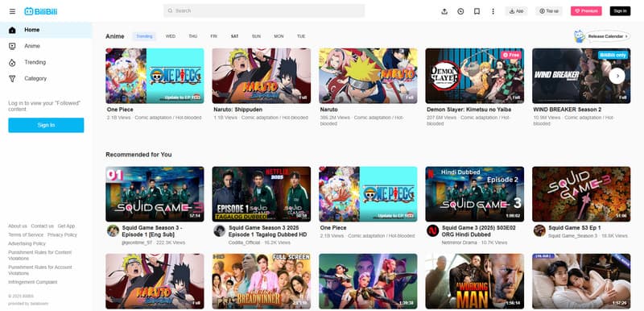The image size is (644, 311).
Task: Click the Free badge on Demon Slayer
Action: click(511, 55)
